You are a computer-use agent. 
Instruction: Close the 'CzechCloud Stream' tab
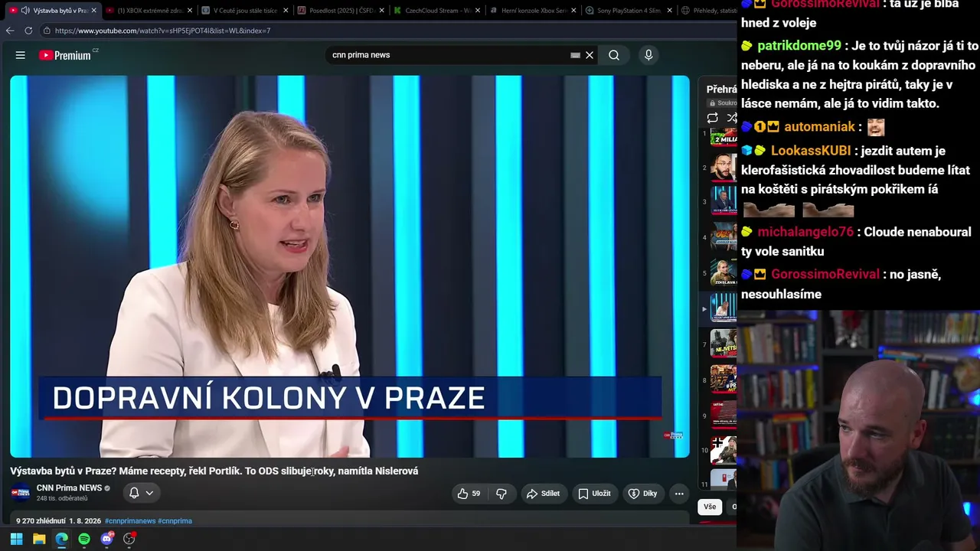pyautogui.click(x=477, y=11)
